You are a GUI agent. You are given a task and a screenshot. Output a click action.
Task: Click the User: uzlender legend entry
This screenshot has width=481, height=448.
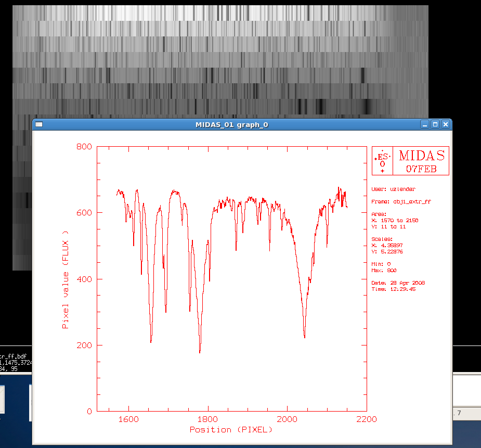coord(394,189)
